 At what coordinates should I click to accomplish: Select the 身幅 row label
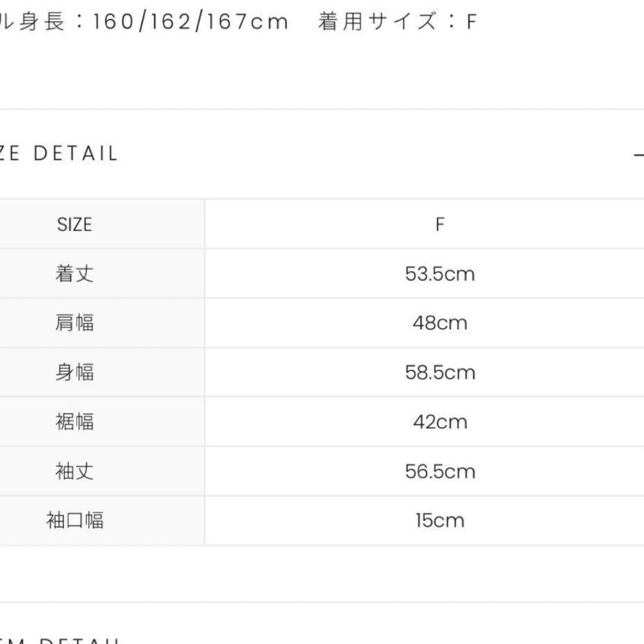[x=75, y=373]
